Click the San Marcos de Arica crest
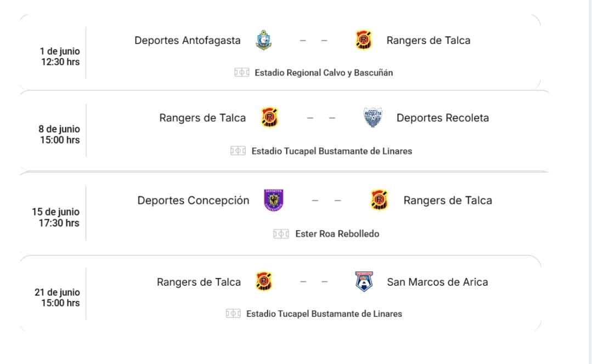This screenshot has height=364, width=592. click(x=364, y=281)
